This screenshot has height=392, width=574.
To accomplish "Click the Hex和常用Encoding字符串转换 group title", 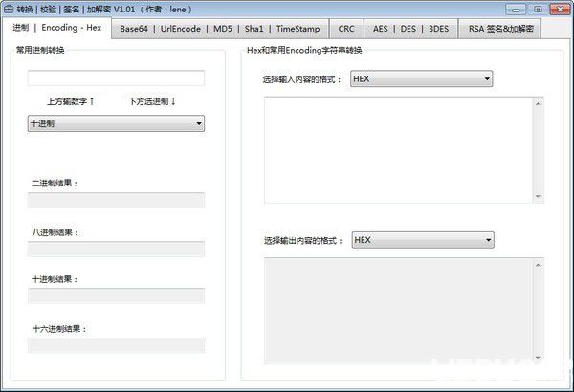I will tap(304, 50).
